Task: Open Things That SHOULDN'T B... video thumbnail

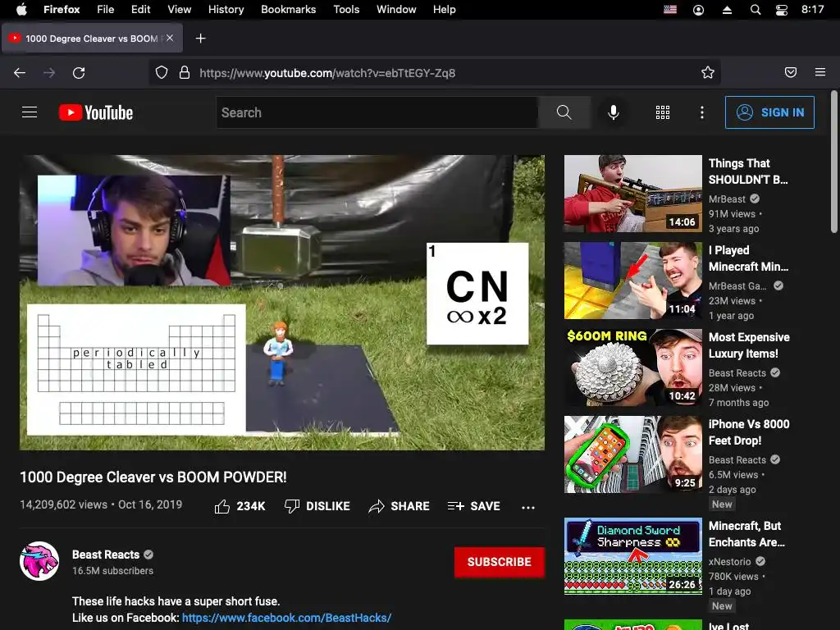Action: click(633, 194)
